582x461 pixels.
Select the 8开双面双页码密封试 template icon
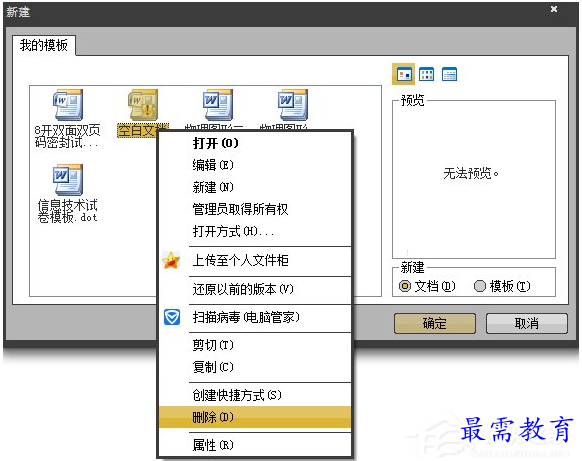[68, 105]
